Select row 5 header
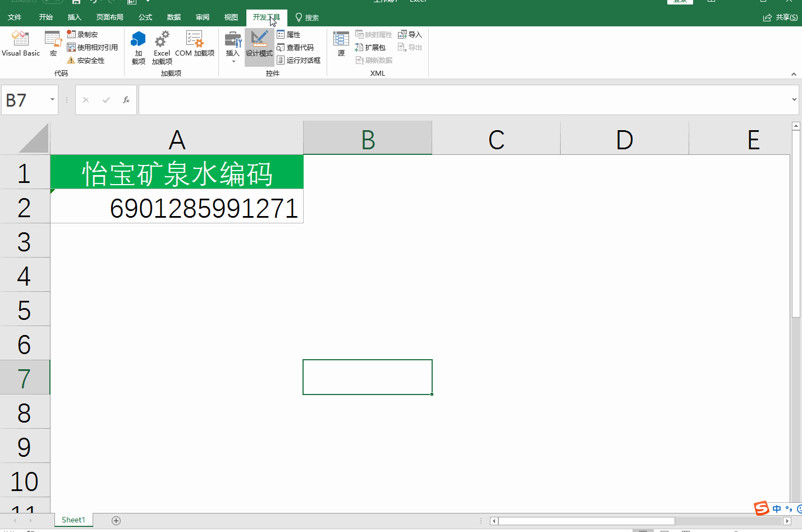The height and width of the screenshot is (532, 802). click(x=25, y=309)
